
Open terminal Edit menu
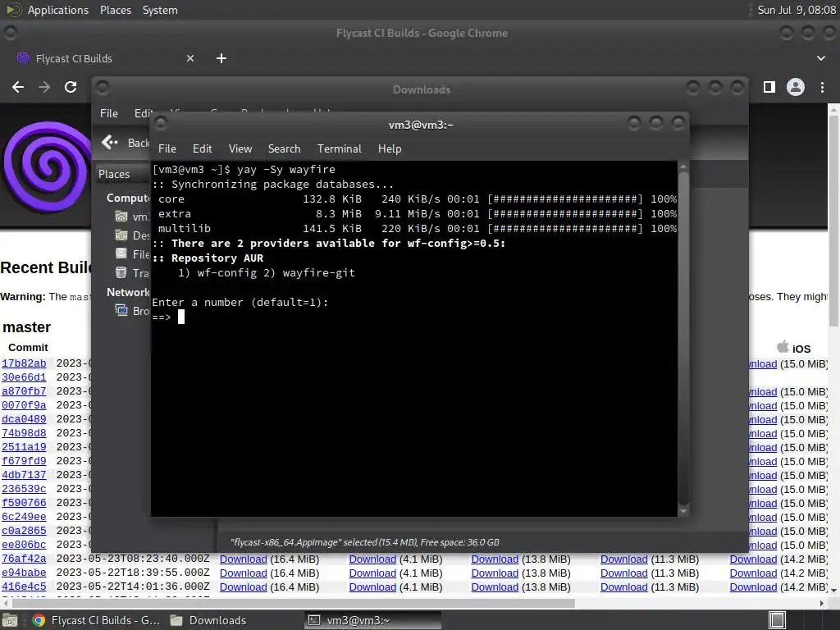pos(202,148)
